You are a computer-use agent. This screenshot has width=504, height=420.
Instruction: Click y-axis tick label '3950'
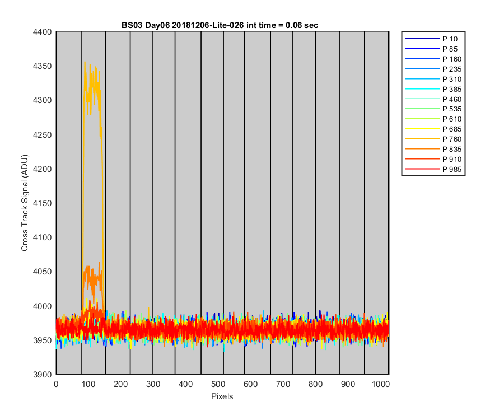point(42,340)
